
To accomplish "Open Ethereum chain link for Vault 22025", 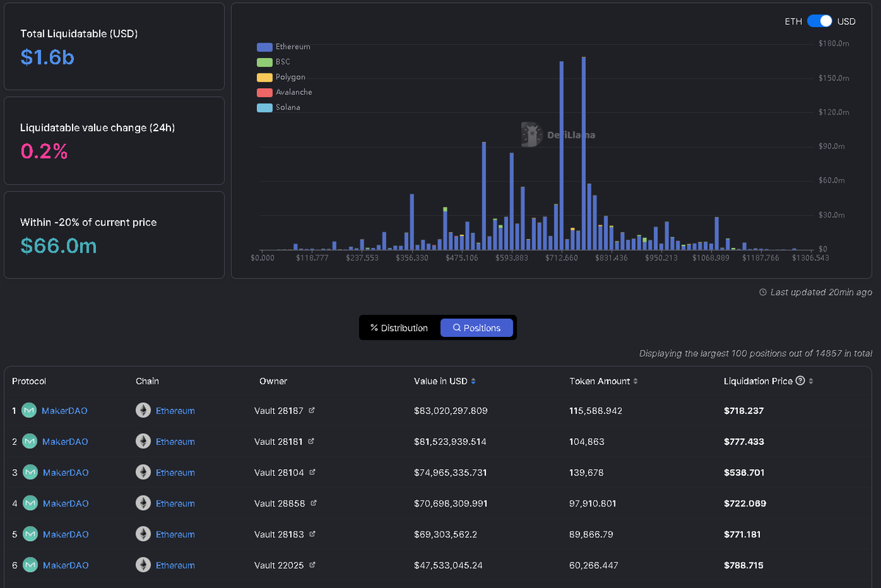I will tap(175, 565).
